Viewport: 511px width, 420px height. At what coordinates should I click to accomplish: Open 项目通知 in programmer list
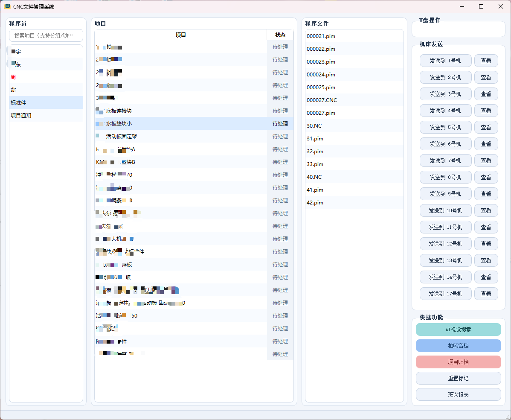(46, 115)
